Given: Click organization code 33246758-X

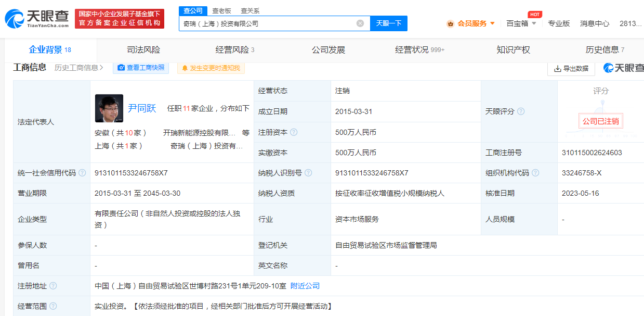Looking at the screenshot, I should [x=582, y=173].
